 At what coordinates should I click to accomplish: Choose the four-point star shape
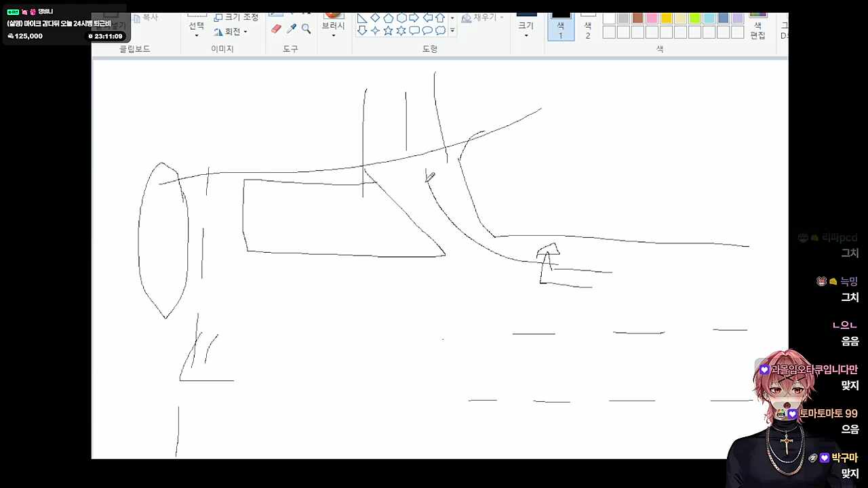[x=375, y=30]
